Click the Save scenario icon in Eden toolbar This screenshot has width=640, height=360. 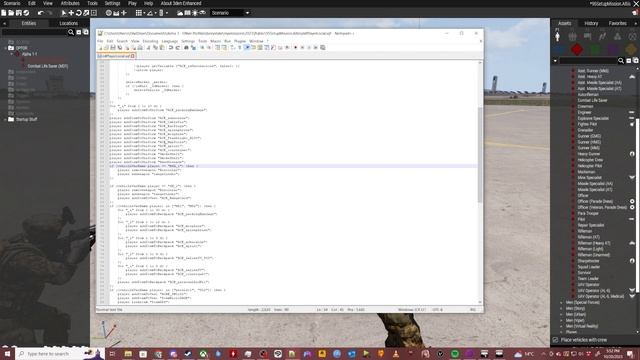(18, 13)
